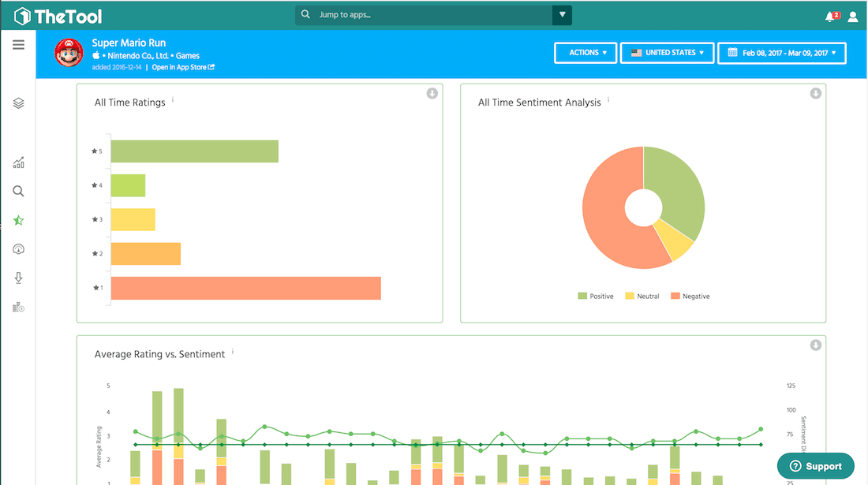Click the Support button

click(x=815, y=466)
